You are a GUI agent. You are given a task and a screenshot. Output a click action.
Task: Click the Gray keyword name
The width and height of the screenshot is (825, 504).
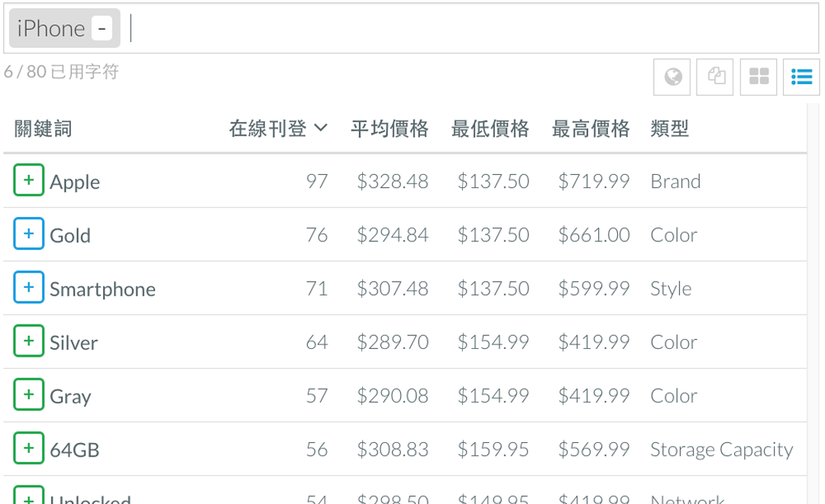[70, 396]
